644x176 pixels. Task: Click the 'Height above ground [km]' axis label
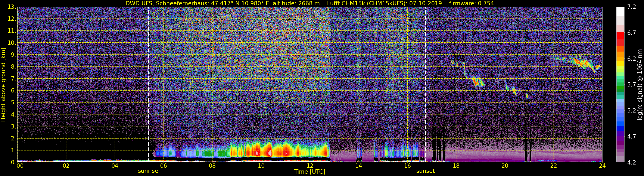click(x=3, y=85)
